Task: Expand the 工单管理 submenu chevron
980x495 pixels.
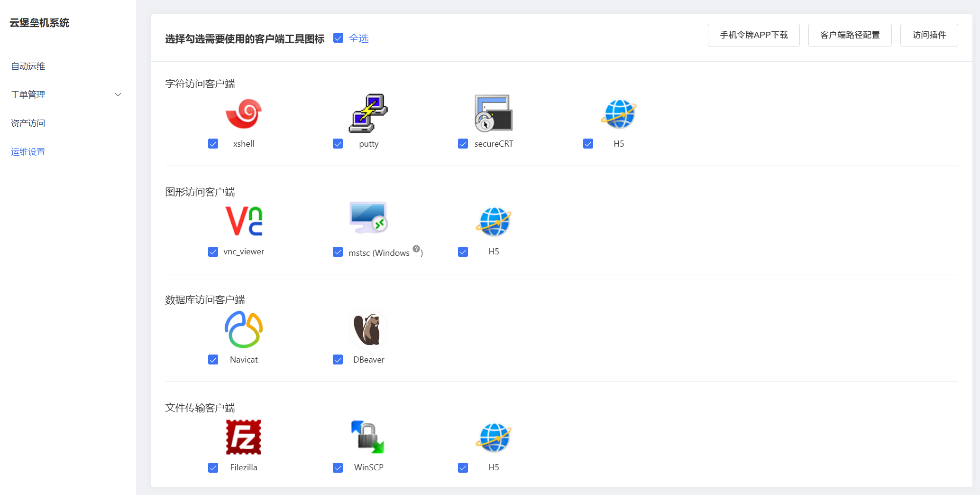Action: pyautogui.click(x=118, y=95)
